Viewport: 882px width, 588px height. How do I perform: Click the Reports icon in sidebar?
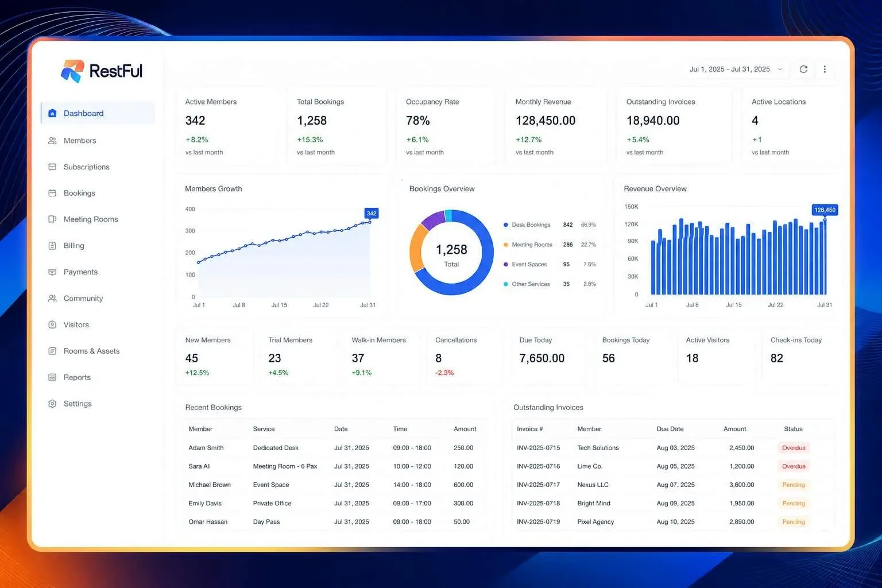point(52,377)
